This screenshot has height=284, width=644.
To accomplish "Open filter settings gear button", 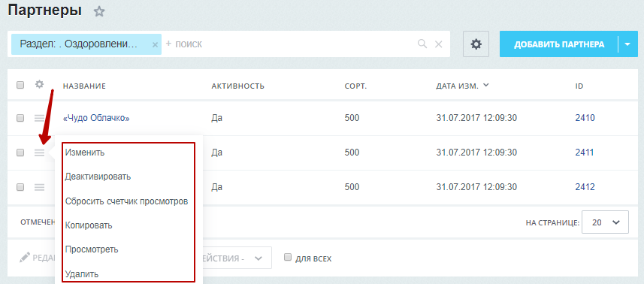I will [x=476, y=44].
